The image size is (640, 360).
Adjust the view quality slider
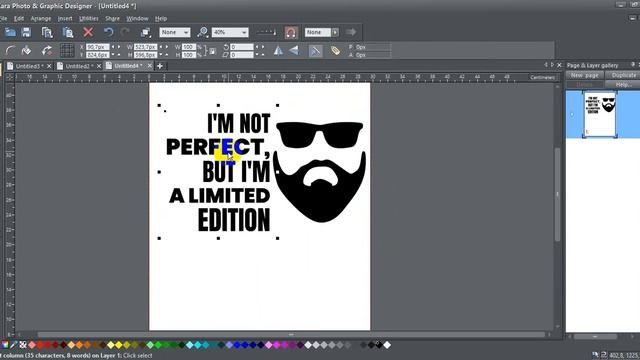266,32
